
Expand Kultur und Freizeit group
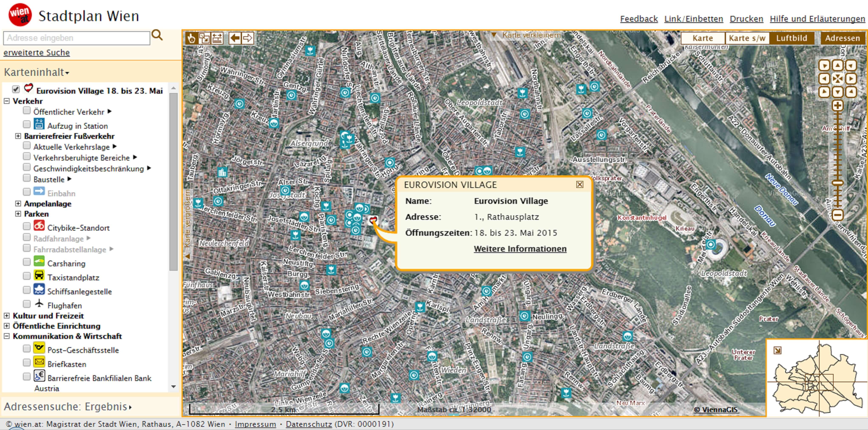click(6, 316)
